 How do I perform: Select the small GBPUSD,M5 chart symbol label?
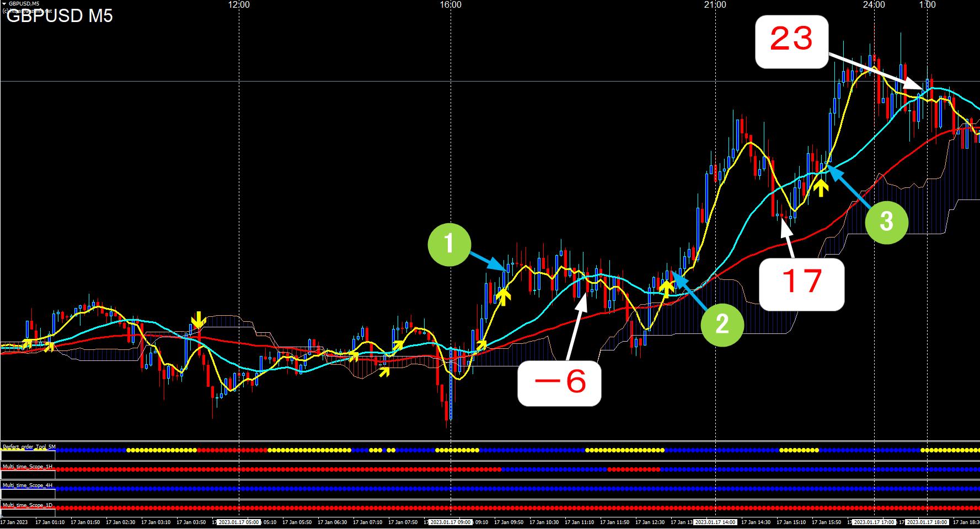pos(24,3)
